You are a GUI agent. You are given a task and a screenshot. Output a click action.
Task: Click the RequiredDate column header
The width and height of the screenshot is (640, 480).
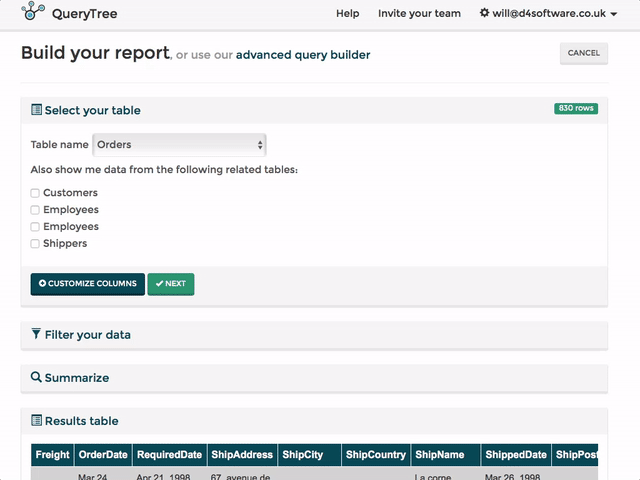tap(169, 455)
